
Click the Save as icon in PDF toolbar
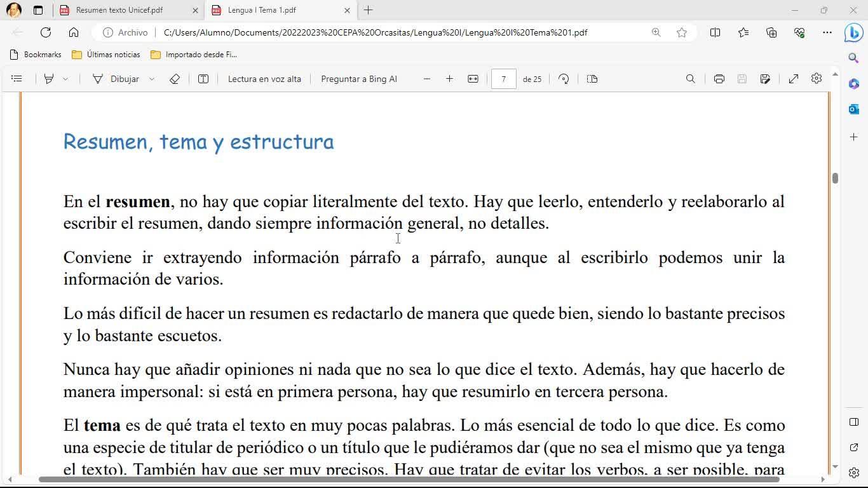(765, 79)
